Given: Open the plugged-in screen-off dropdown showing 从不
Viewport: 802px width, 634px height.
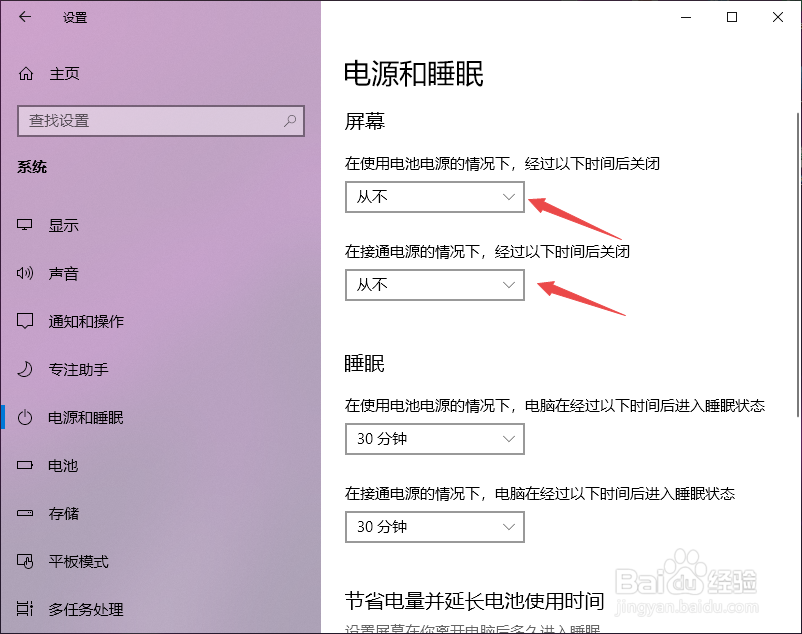Looking at the screenshot, I should point(434,285).
